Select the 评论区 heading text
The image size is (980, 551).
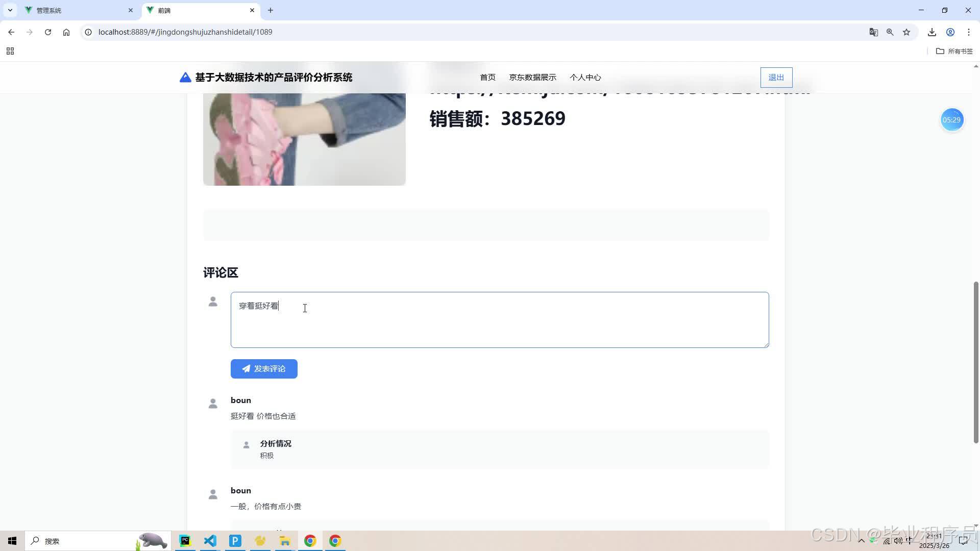click(220, 273)
